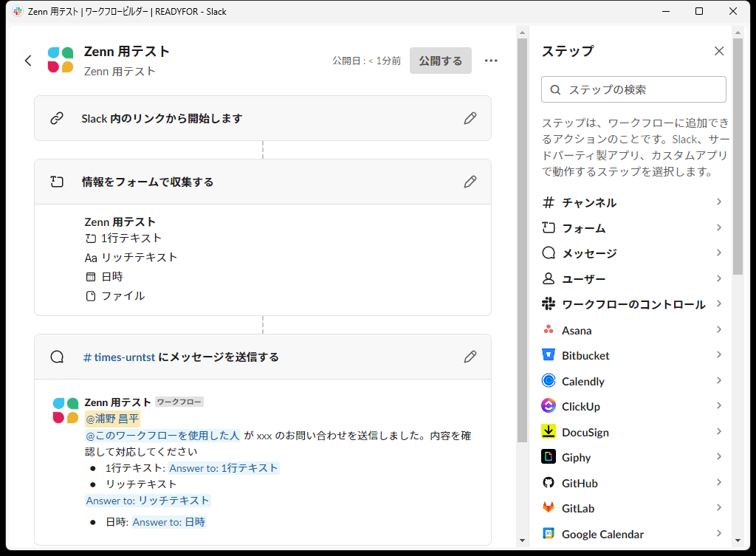This screenshot has height=556, width=756.
Task: Click the message bubble icon of send step
Action: pyautogui.click(x=57, y=357)
